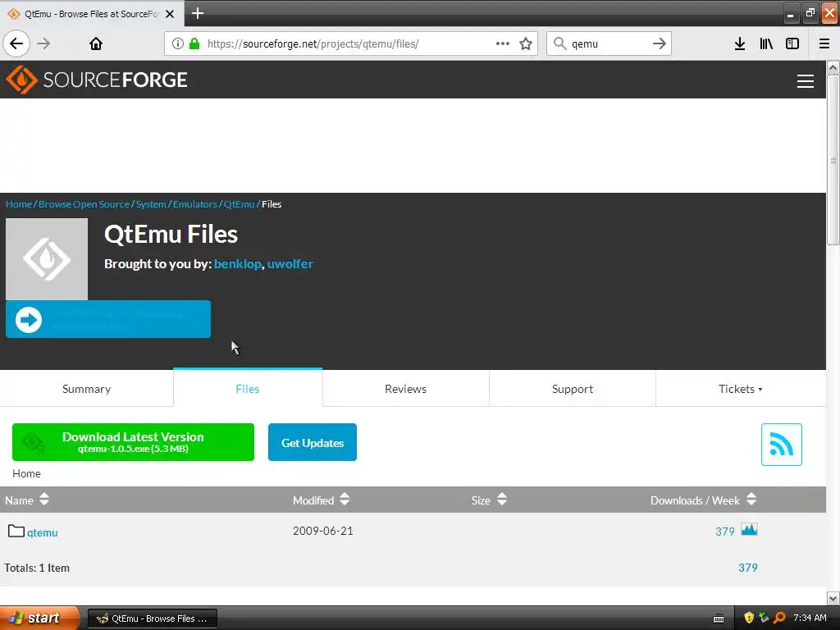This screenshot has height=630, width=840.
Task: Go back using the browser back arrow
Action: (x=16, y=43)
